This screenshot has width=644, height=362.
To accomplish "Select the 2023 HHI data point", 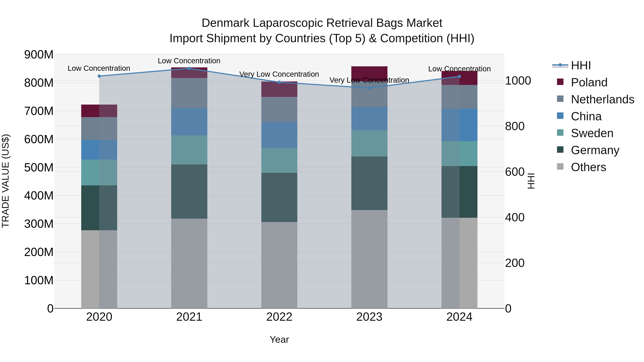I will (370, 88).
